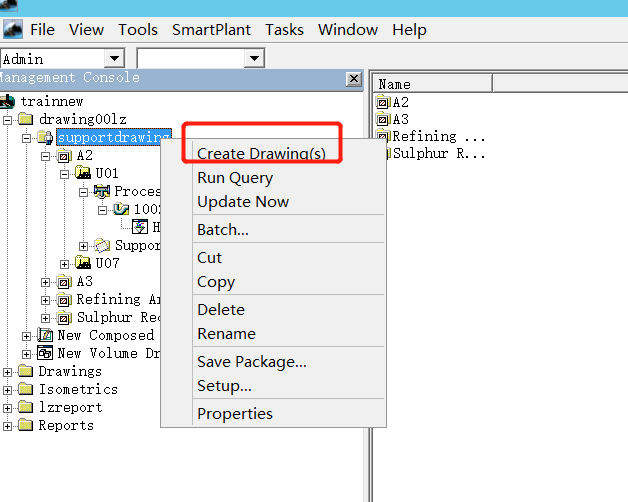
Task: Click the Isometrics folder icon
Action: tap(26, 389)
